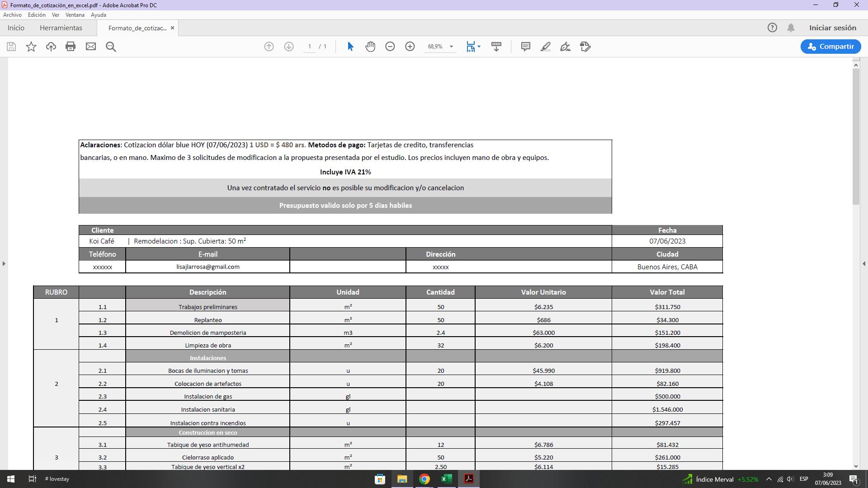Viewport: 868px width, 488px height.
Task: Click the page number input field
Action: tap(310, 47)
